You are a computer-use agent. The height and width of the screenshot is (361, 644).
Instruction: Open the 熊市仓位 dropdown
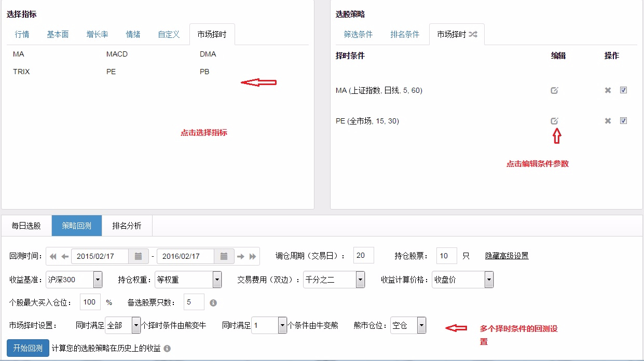[421, 326]
